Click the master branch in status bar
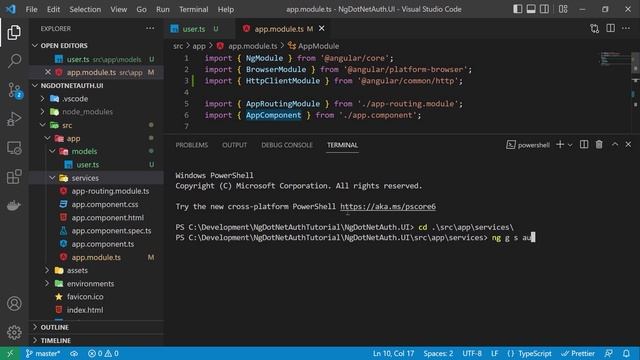This screenshot has width=640, height=360. pyautogui.click(x=43, y=353)
